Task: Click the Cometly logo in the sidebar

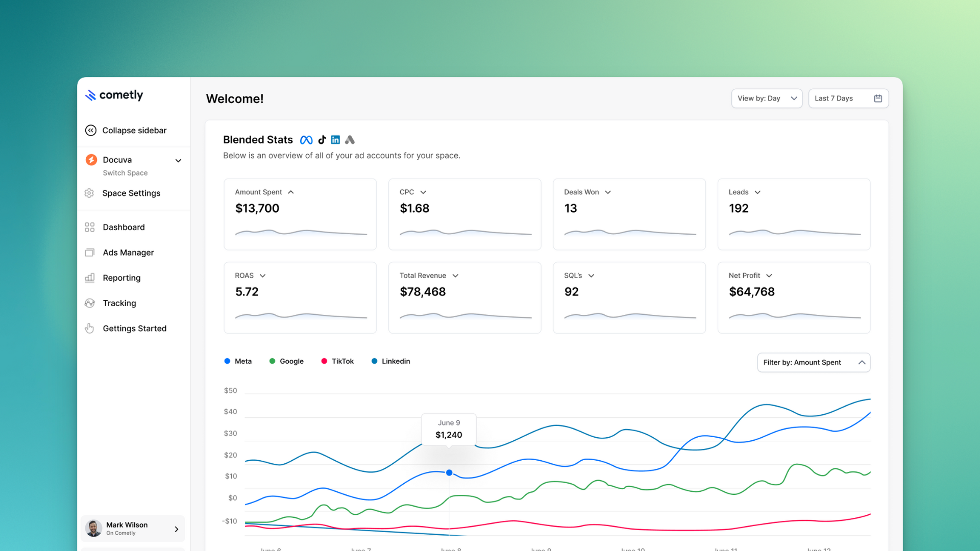Action: [113, 95]
